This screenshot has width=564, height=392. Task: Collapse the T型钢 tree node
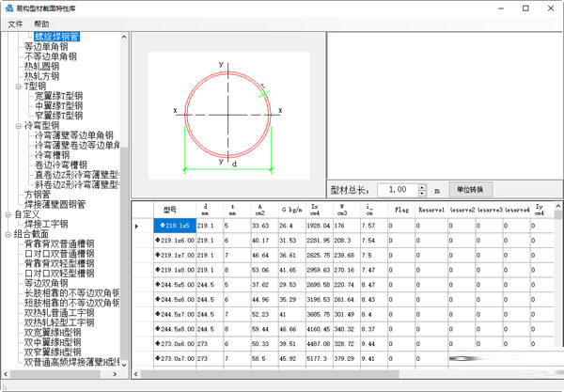pos(18,86)
